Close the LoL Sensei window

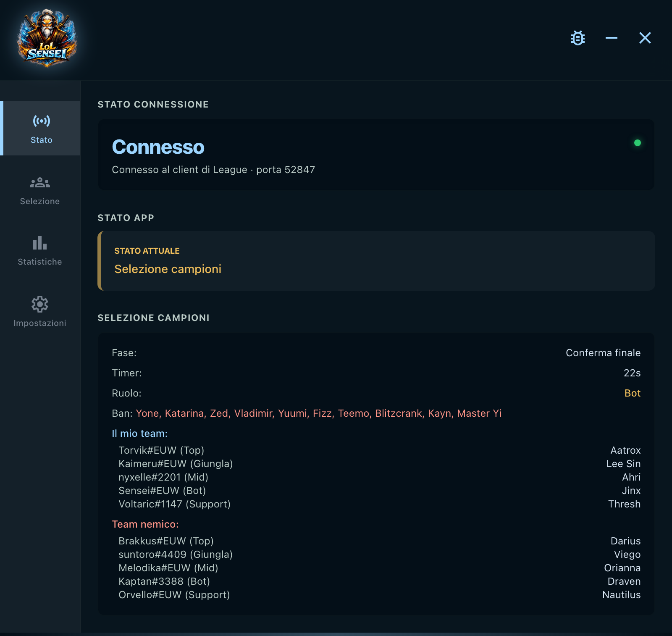(645, 38)
